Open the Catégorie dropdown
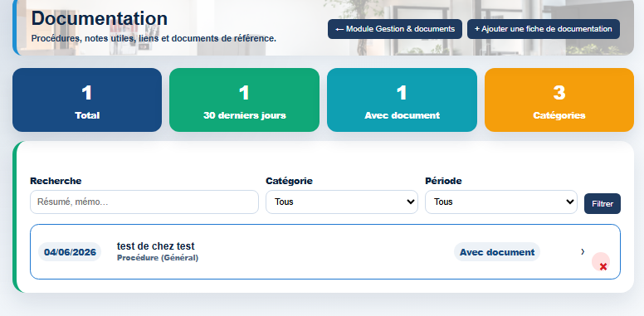This screenshot has height=316, width=644. (x=342, y=202)
